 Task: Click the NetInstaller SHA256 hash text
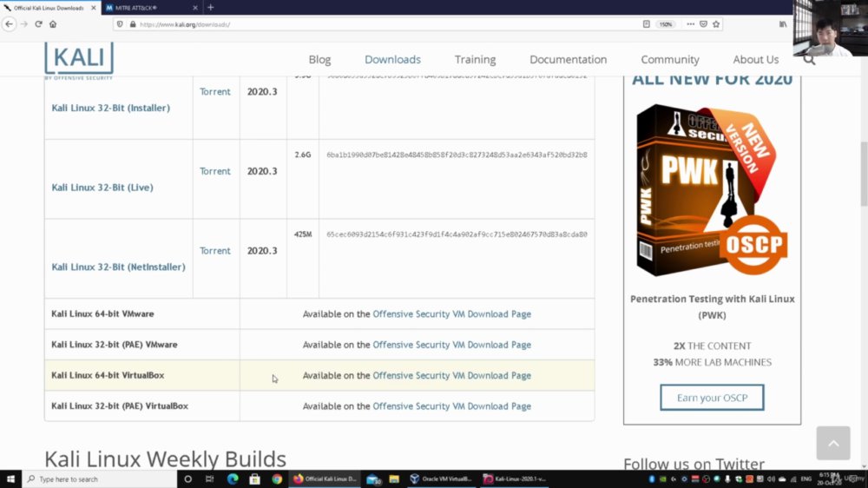click(457, 234)
